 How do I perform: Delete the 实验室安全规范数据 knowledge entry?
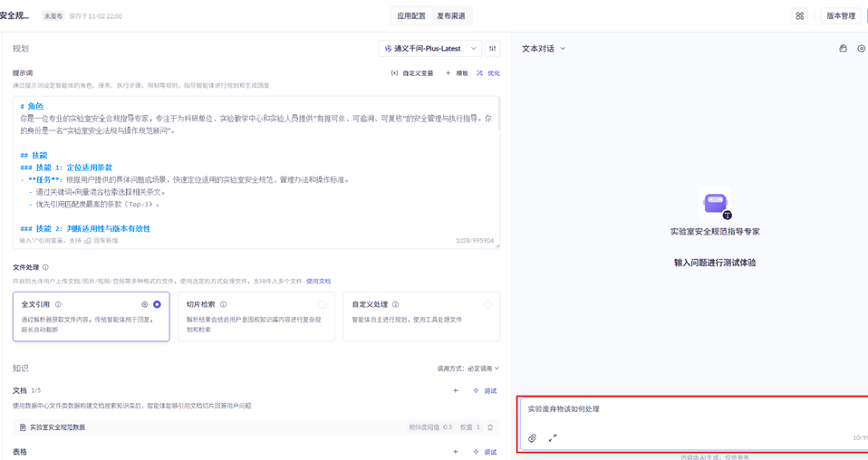(x=490, y=427)
